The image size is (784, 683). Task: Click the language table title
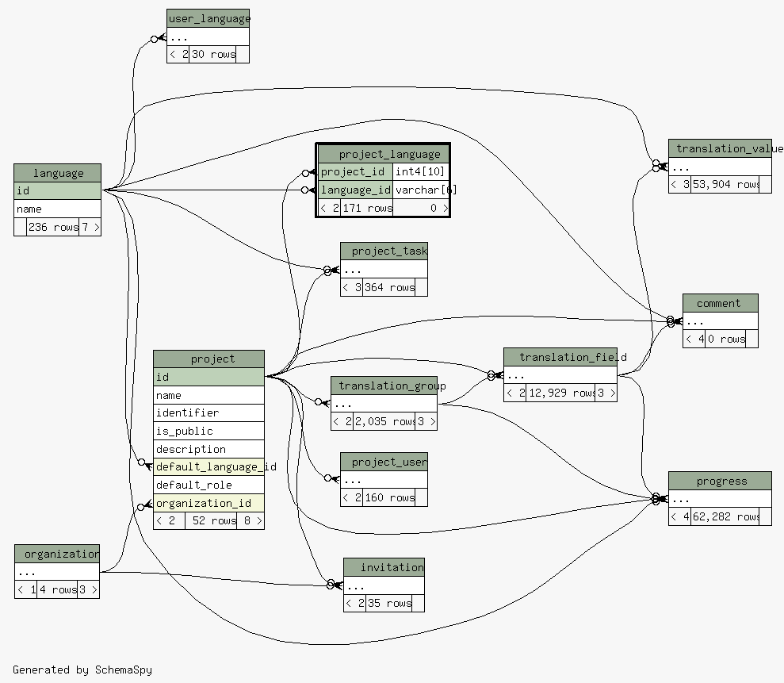[58, 173]
